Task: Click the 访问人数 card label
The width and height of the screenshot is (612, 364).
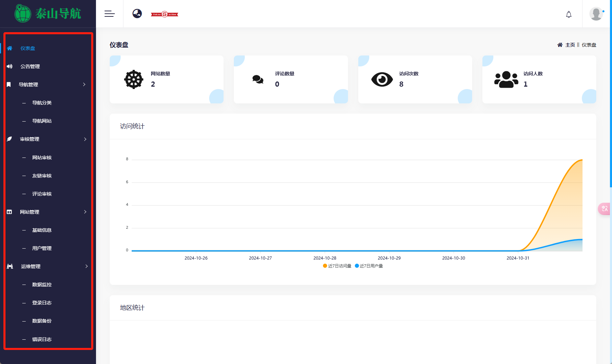Action: coord(533,74)
